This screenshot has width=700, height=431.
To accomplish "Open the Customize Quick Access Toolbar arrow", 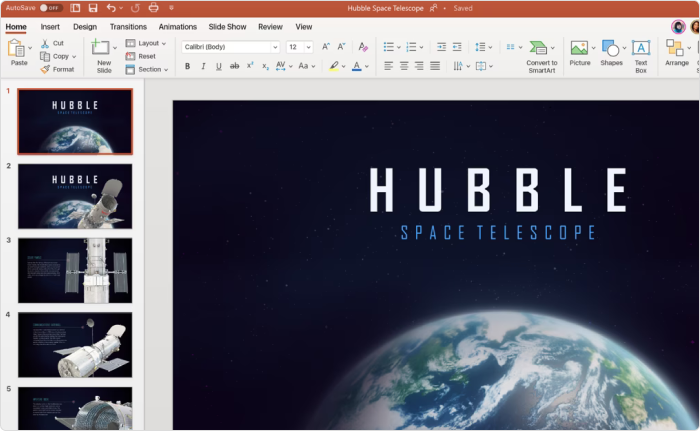I will pyautogui.click(x=171, y=8).
